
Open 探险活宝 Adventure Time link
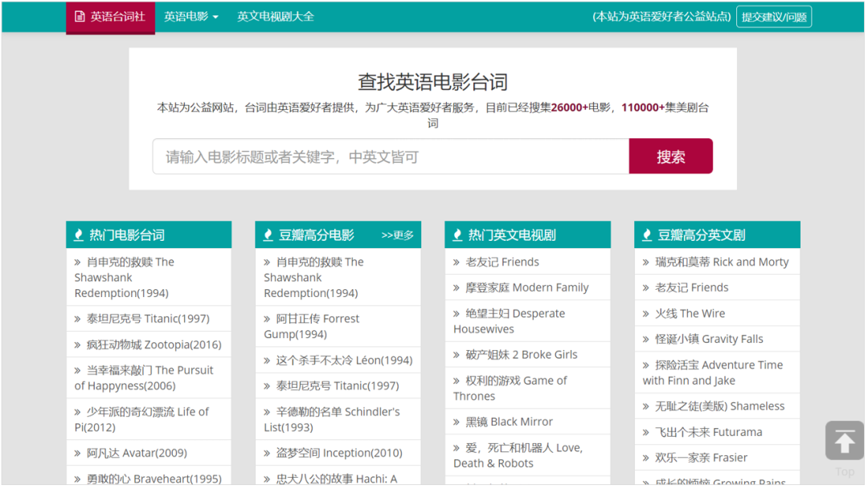point(713,373)
